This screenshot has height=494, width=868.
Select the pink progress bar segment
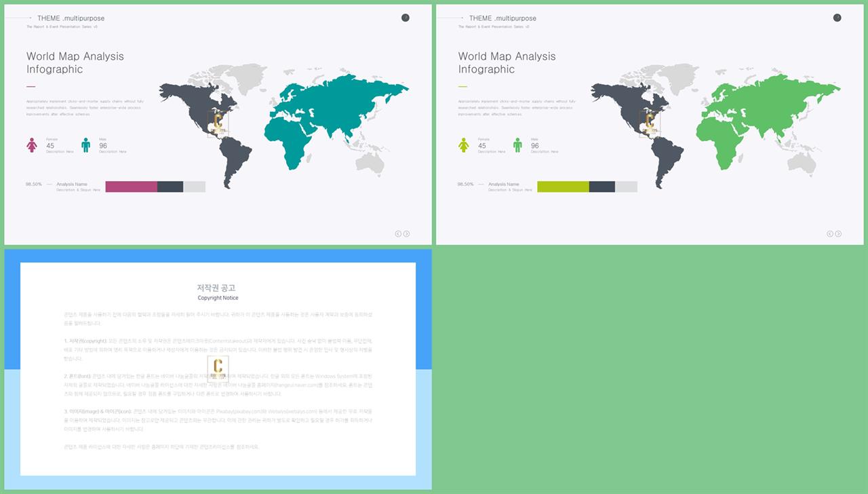click(x=132, y=187)
